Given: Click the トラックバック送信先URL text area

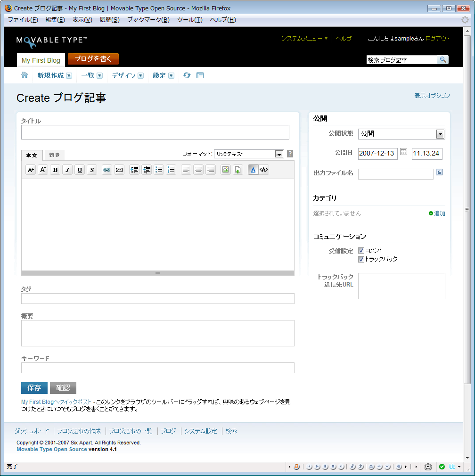Looking at the screenshot, I should point(401,286).
